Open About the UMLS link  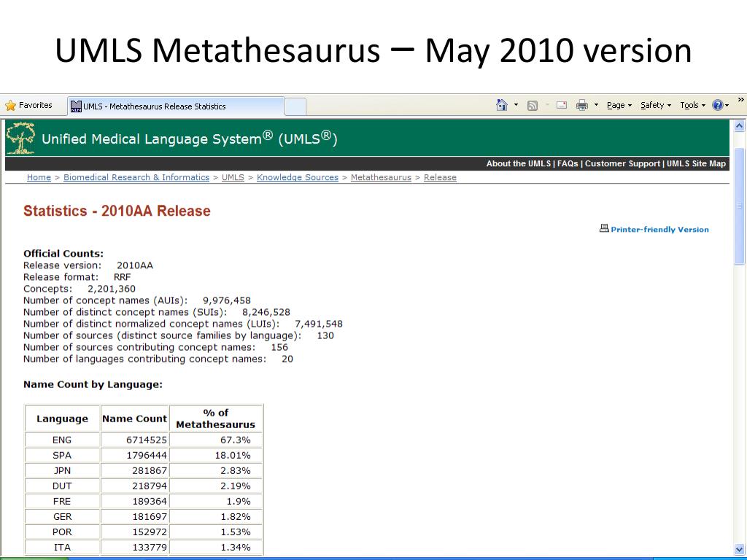(519, 163)
